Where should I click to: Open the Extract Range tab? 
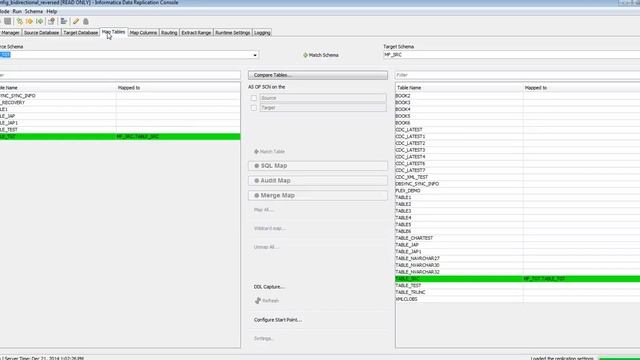(x=196, y=33)
